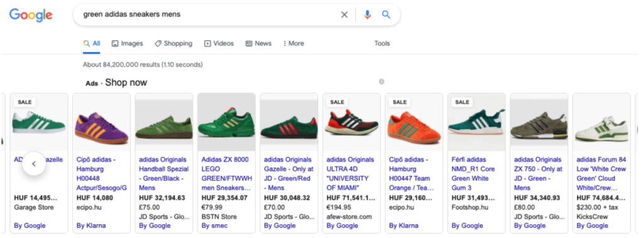Open Cipő adidas Hamburg H00447 link

[411, 173]
